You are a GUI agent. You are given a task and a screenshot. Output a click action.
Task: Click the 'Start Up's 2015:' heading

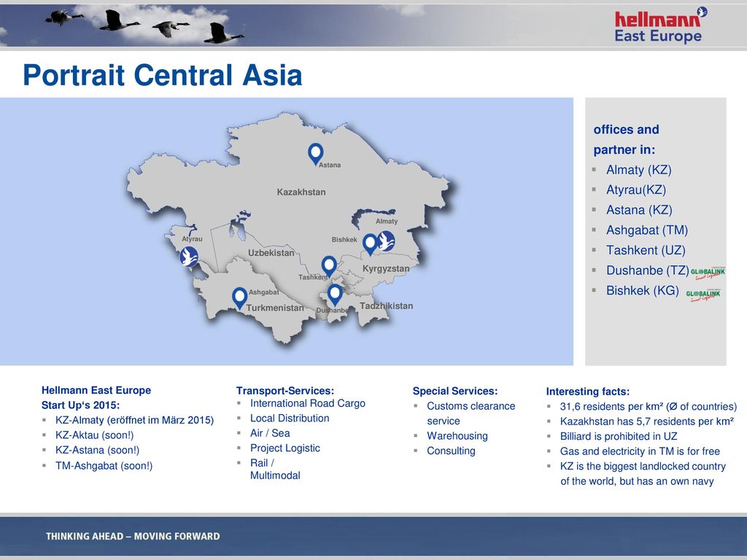(x=80, y=405)
